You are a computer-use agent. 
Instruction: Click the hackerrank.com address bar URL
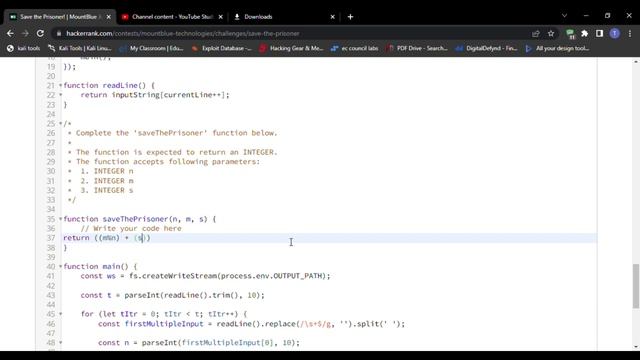click(x=183, y=33)
